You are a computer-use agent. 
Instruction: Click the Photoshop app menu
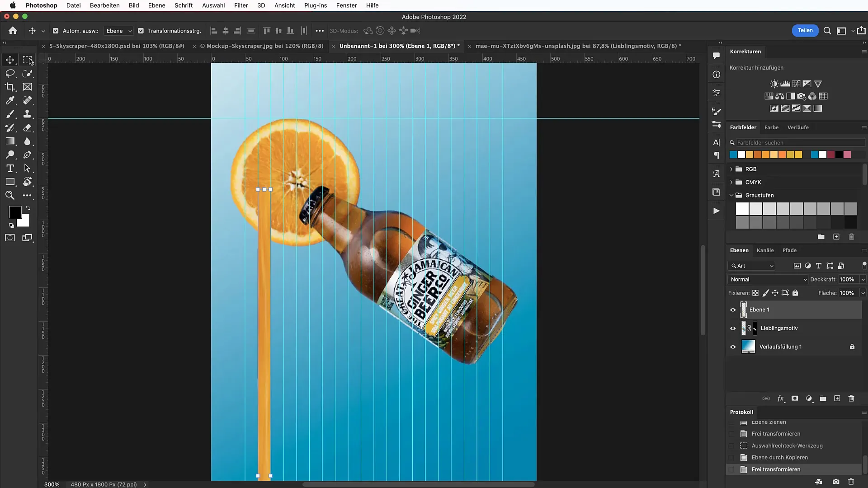click(41, 5)
